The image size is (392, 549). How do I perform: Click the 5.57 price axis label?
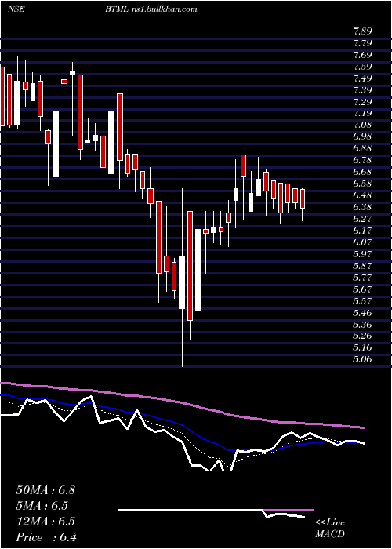(363, 300)
